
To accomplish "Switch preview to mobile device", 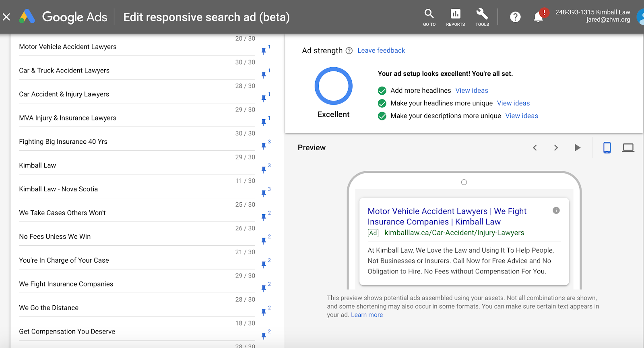I will pyautogui.click(x=607, y=148).
